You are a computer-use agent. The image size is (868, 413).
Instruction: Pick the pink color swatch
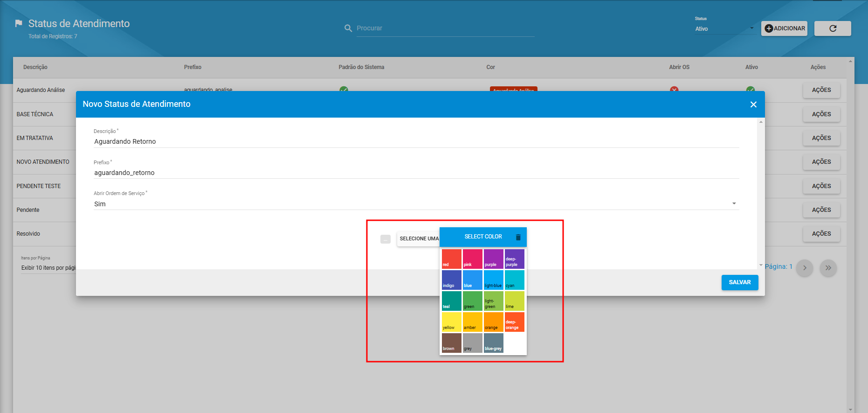pyautogui.click(x=473, y=259)
